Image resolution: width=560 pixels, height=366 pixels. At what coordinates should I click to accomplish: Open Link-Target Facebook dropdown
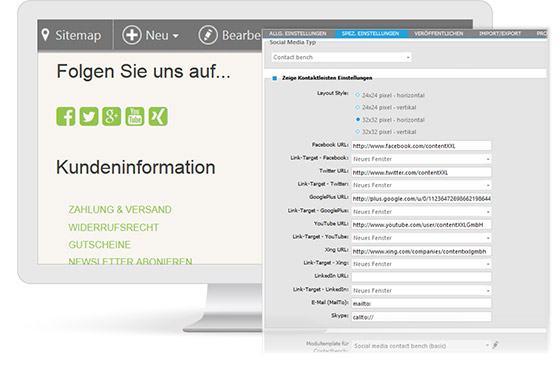pyautogui.click(x=421, y=159)
